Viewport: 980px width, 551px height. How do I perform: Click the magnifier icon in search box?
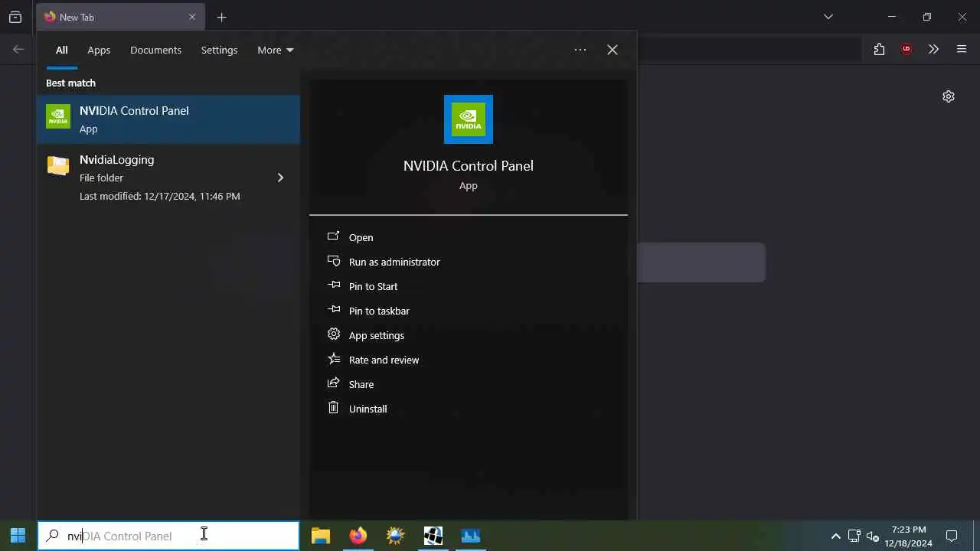52,536
